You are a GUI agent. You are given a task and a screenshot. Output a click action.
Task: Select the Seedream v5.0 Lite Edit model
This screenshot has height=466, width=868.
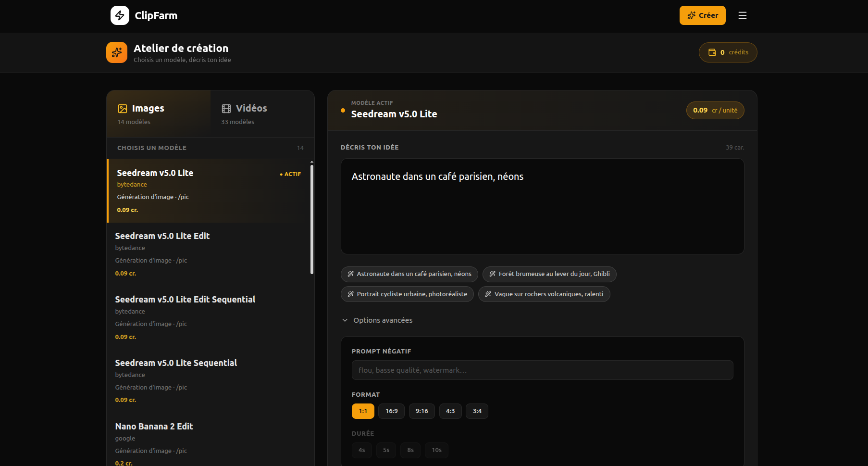(209, 254)
